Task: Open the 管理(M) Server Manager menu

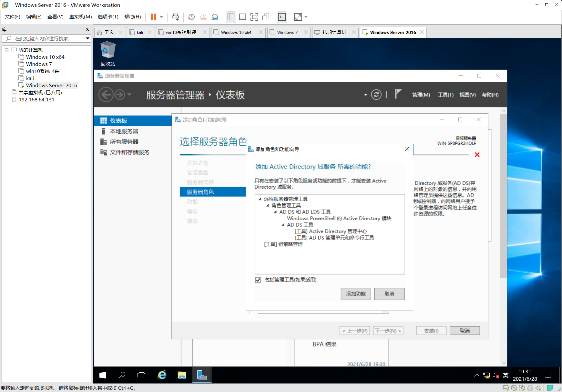Action: [x=421, y=95]
